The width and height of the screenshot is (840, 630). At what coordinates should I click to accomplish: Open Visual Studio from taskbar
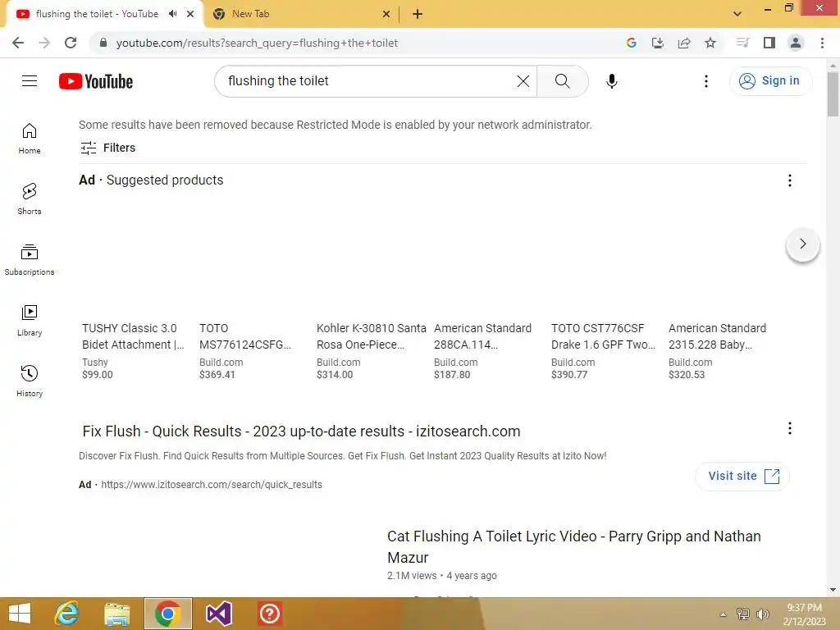click(x=218, y=614)
